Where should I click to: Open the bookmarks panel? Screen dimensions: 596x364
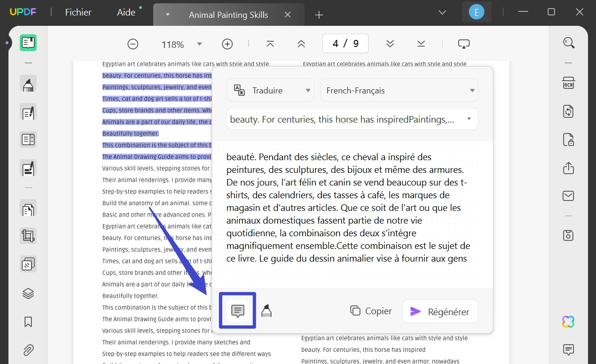coord(28,322)
